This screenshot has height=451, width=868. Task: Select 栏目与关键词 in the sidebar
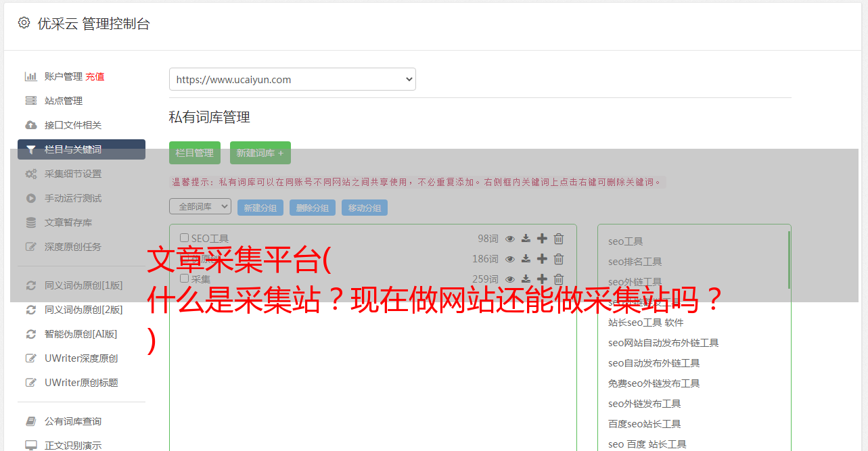point(81,149)
